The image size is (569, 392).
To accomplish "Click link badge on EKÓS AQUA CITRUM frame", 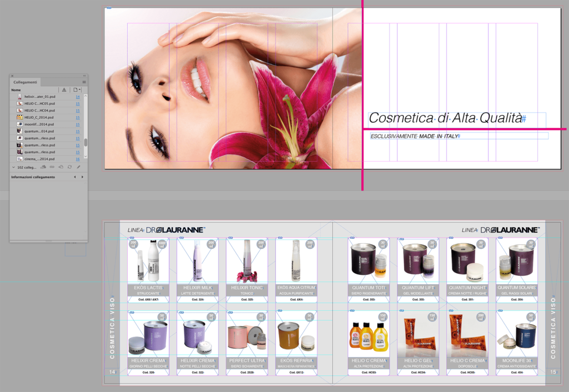I will [x=280, y=238].
